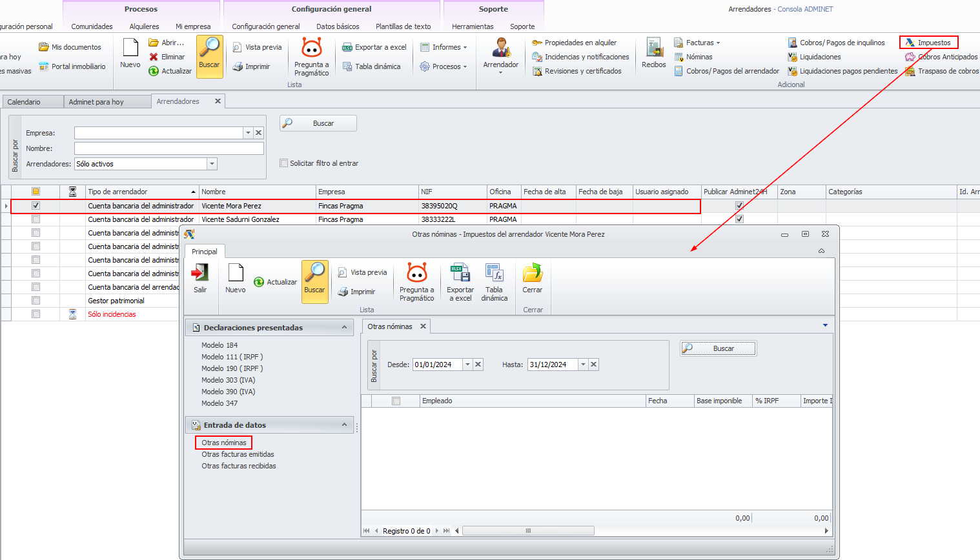
Task: Open the Herramientas ribbon tab
Action: (473, 26)
